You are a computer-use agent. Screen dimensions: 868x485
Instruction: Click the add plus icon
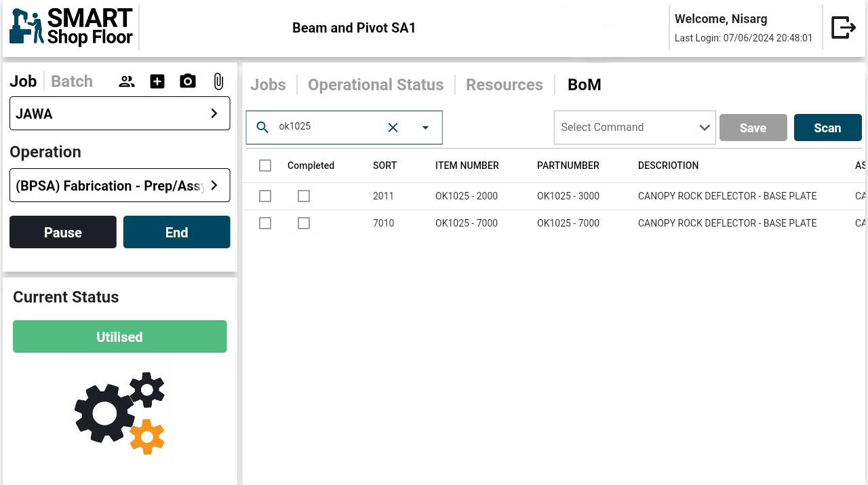tap(157, 82)
